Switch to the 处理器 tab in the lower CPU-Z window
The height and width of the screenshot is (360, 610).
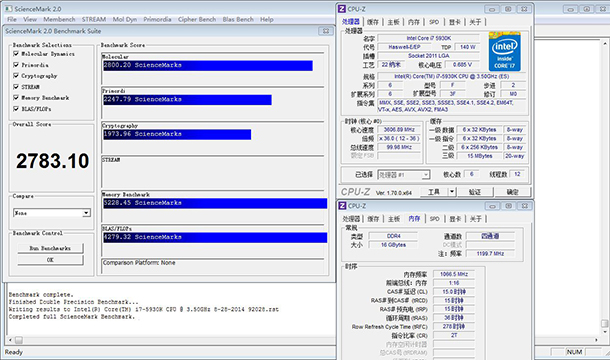click(351, 219)
